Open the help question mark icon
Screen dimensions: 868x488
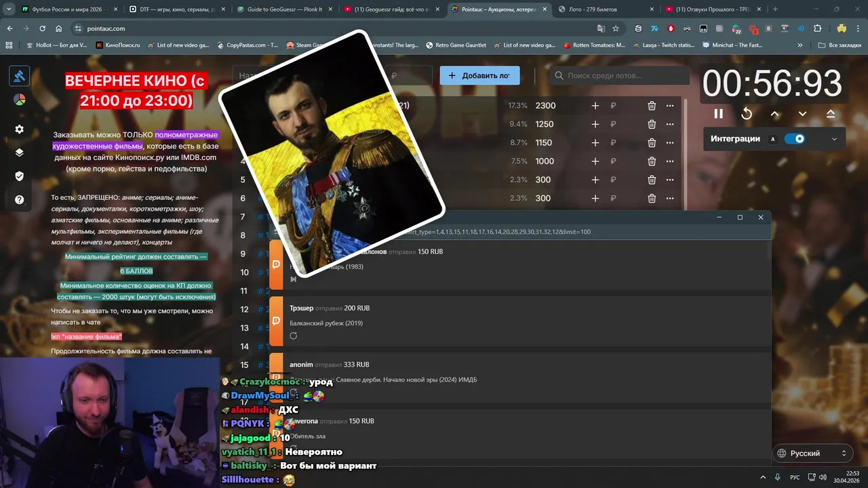pos(19,200)
